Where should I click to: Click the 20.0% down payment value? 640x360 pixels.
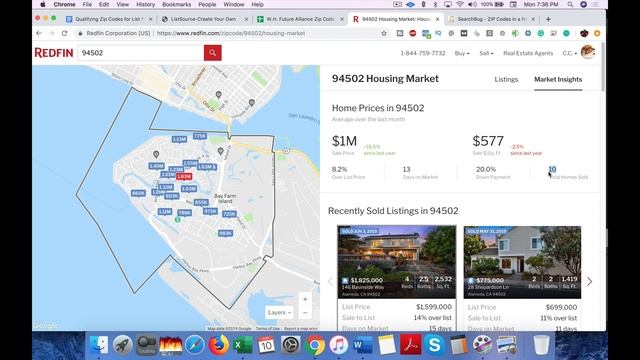486,169
